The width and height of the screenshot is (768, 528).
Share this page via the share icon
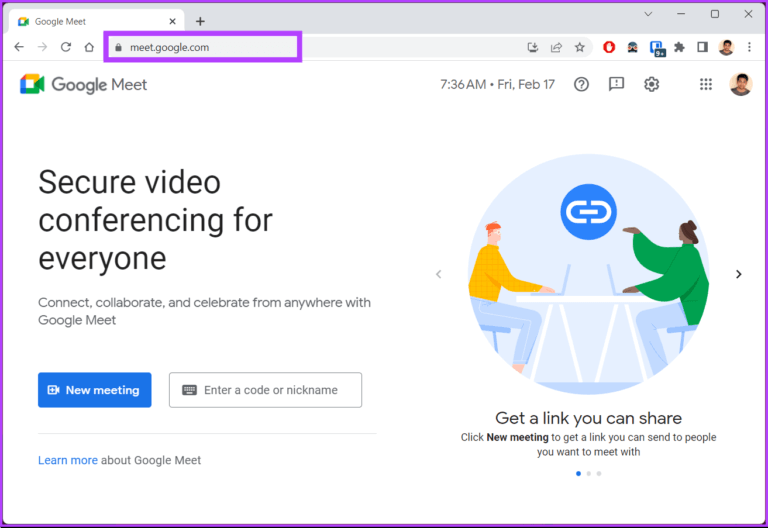pos(556,47)
